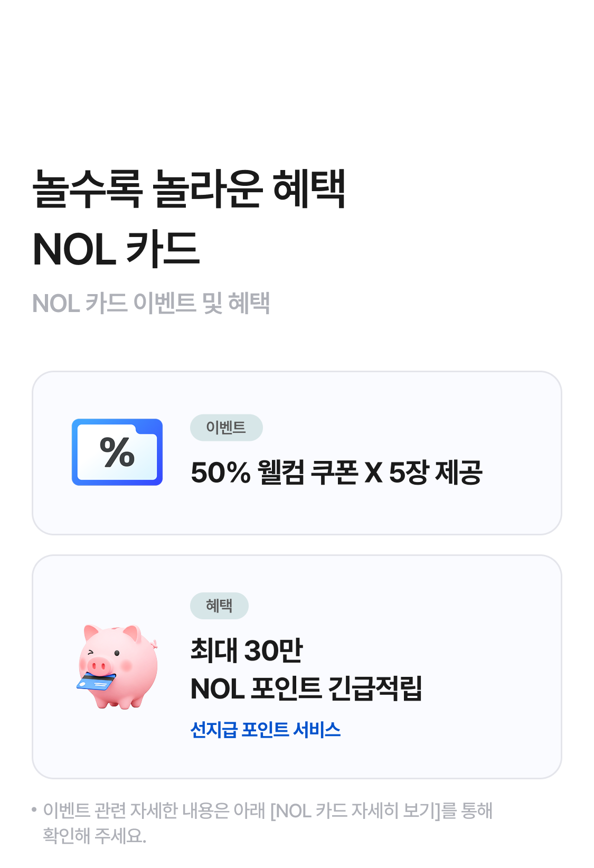Select the 이벤트 tag badge
The width and height of the screenshot is (594, 868).
point(226,428)
